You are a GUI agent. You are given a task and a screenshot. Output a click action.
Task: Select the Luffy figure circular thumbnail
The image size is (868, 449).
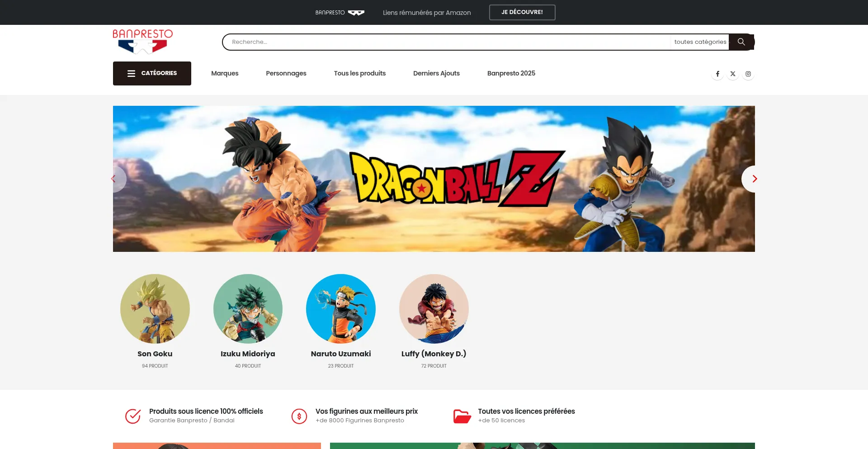coord(434,309)
